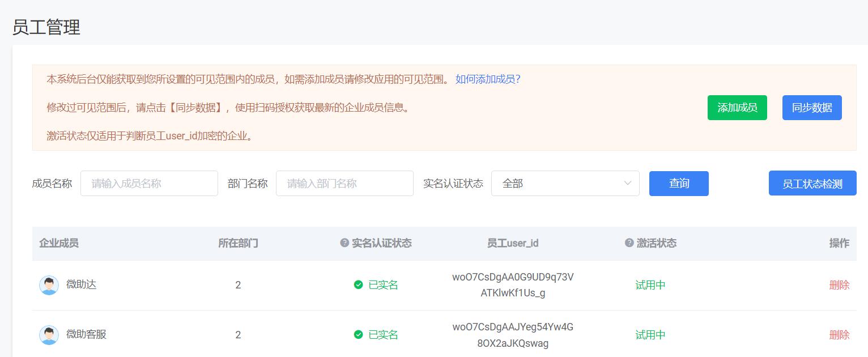
Task: Click 已实名 status in 微助达 row
Action: tap(383, 285)
